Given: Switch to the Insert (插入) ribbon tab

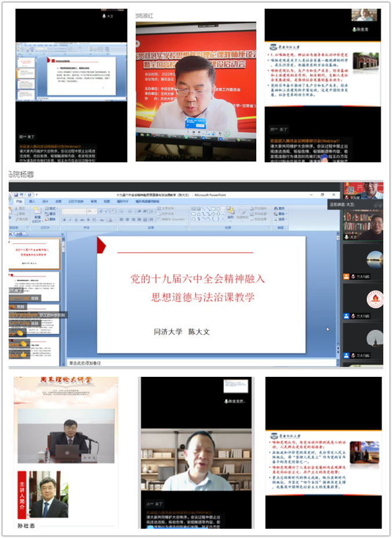Looking at the screenshot, I should click(x=32, y=202).
